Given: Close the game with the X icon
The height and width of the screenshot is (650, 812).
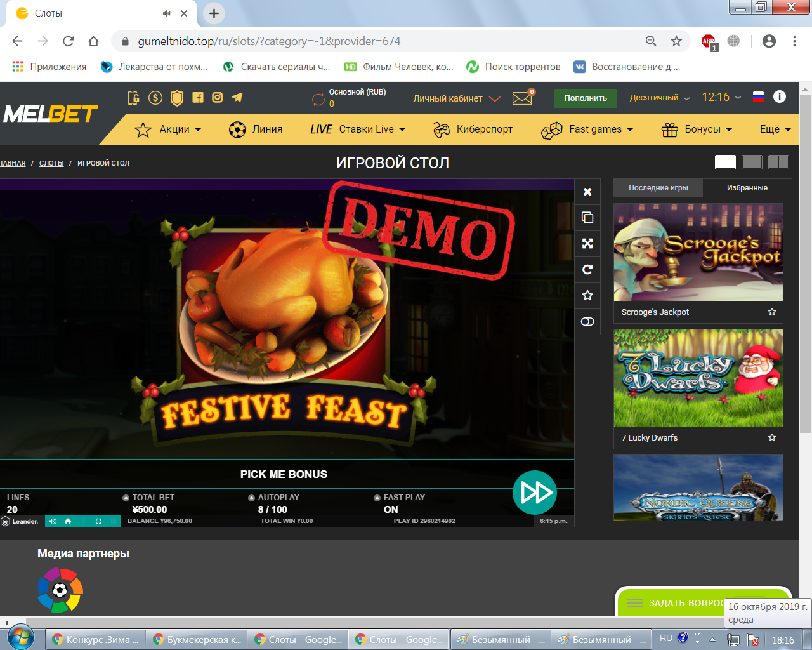Looking at the screenshot, I should pos(587,192).
